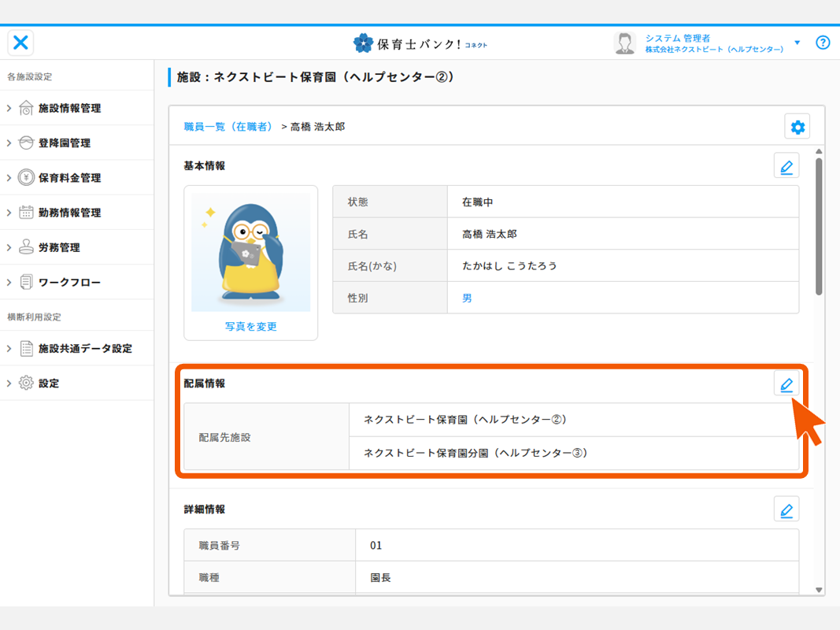Open 施設共通データ設定 menu
The image size is (840, 630).
click(x=85, y=348)
